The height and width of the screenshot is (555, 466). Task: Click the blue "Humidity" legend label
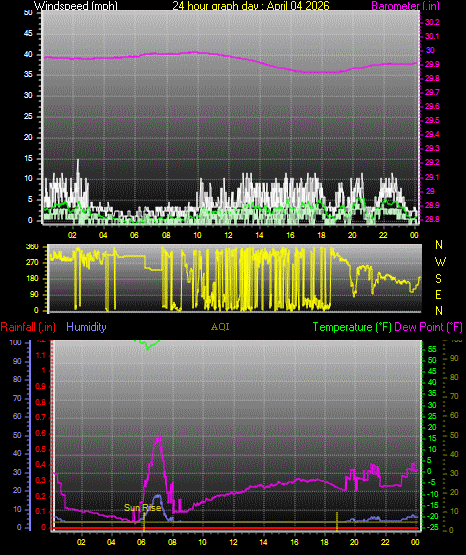point(86,327)
